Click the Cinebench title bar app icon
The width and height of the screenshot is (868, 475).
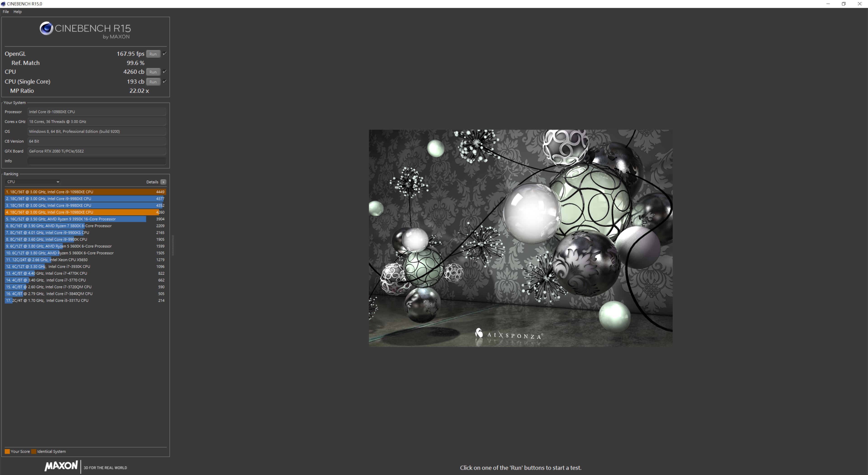coord(3,4)
